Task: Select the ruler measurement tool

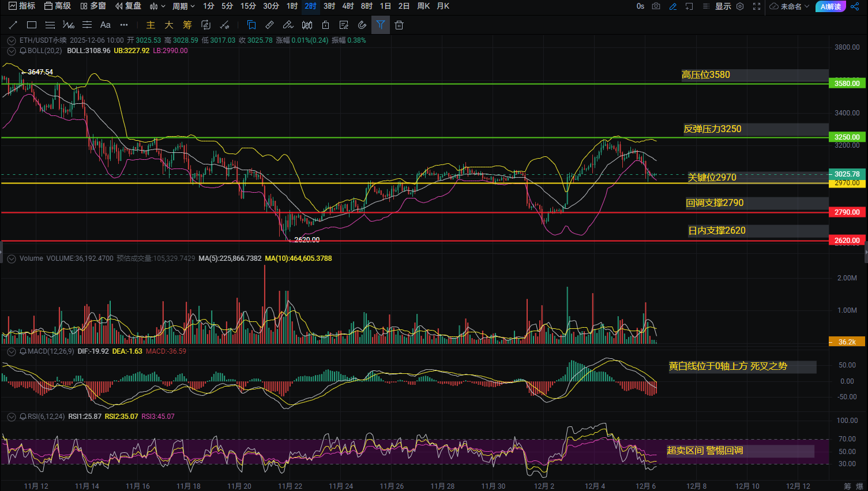Action: coord(269,25)
